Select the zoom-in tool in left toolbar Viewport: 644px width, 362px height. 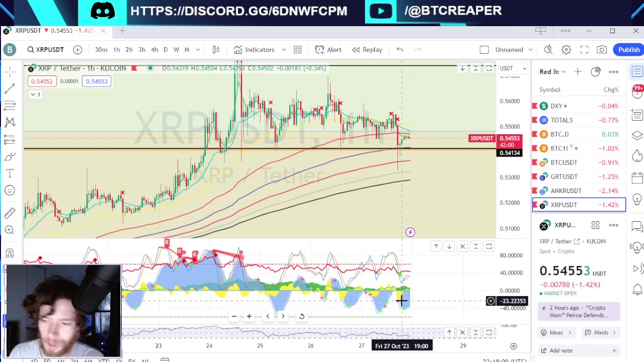coord(10,230)
